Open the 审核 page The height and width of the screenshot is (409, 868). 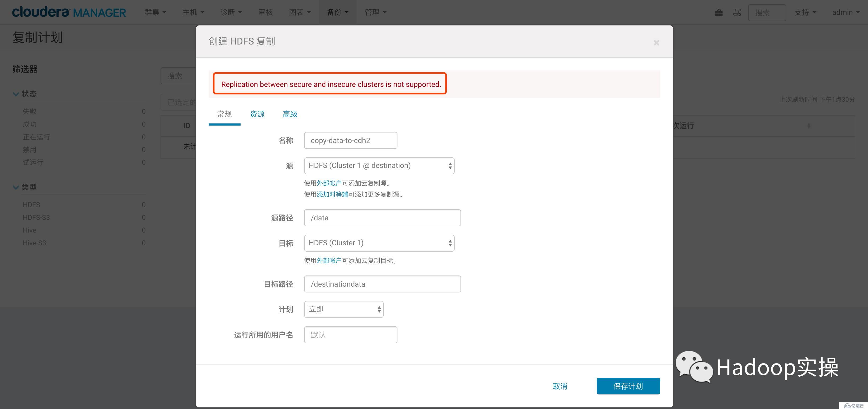pyautogui.click(x=265, y=12)
